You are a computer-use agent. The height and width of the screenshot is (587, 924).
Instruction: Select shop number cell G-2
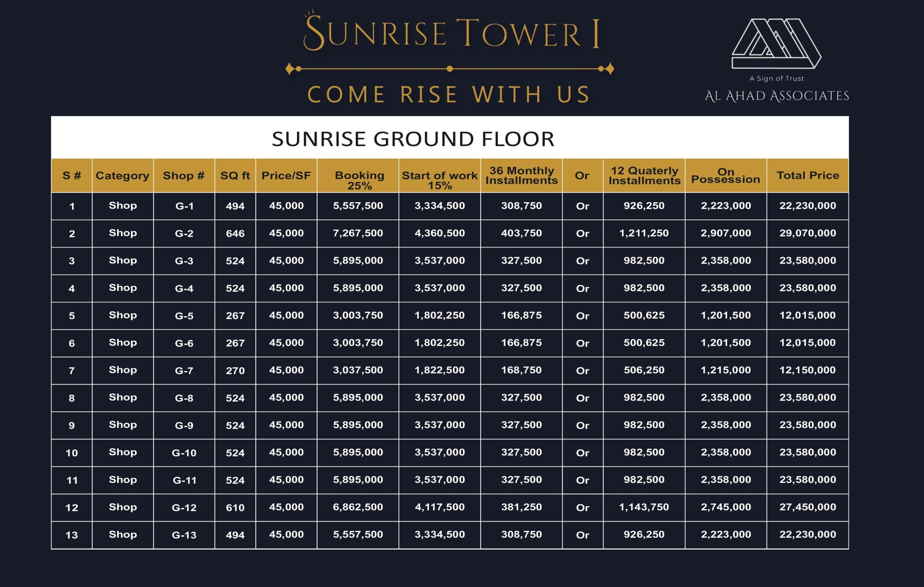(x=184, y=234)
